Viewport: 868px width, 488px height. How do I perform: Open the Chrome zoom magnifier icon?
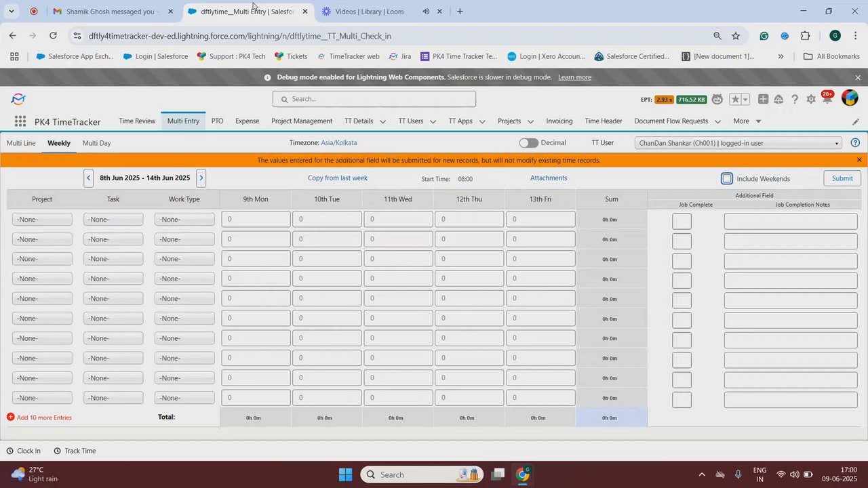click(x=717, y=36)
